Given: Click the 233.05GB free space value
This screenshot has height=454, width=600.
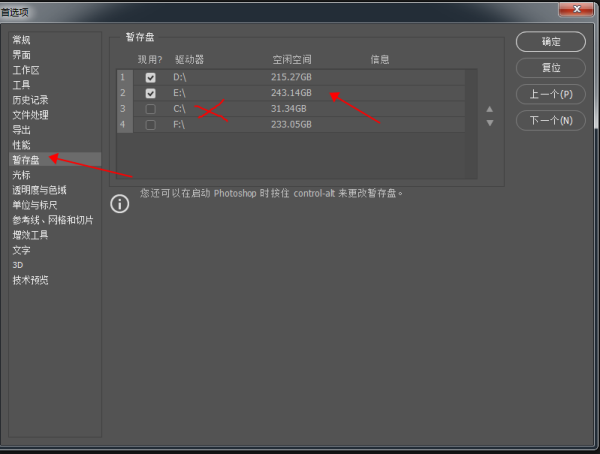Looking at the screenshot, I should pos(291,124).
